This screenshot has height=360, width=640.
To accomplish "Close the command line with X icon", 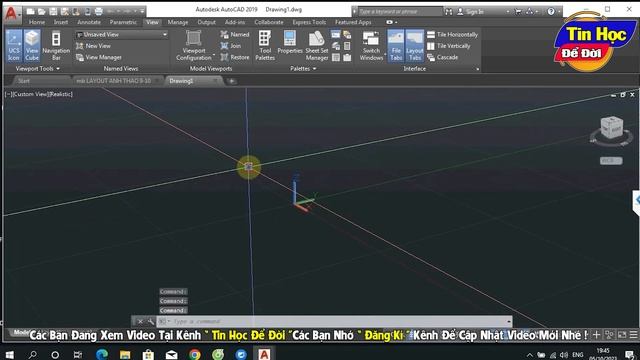I will tap(140, 322).
